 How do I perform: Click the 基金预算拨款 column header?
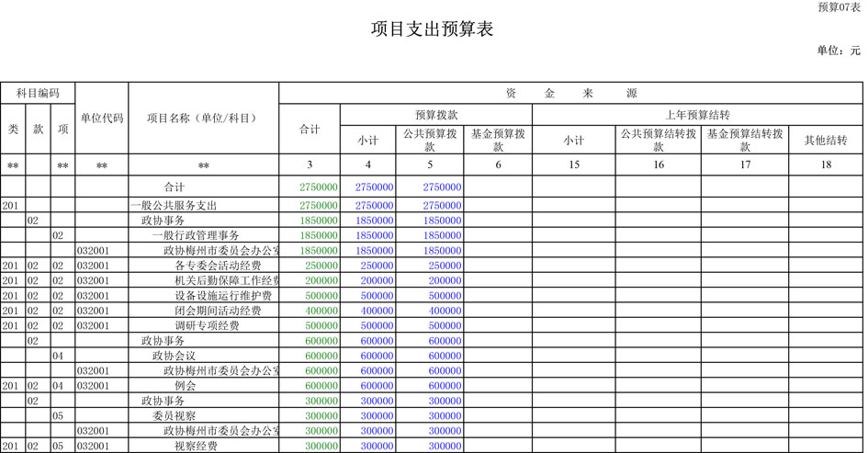click(x=498, y=141)
